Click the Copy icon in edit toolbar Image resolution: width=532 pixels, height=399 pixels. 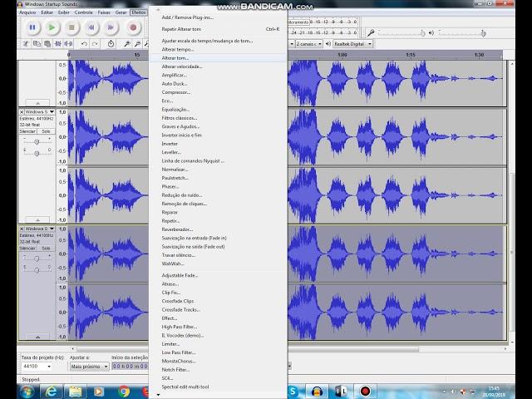[37, 44]
